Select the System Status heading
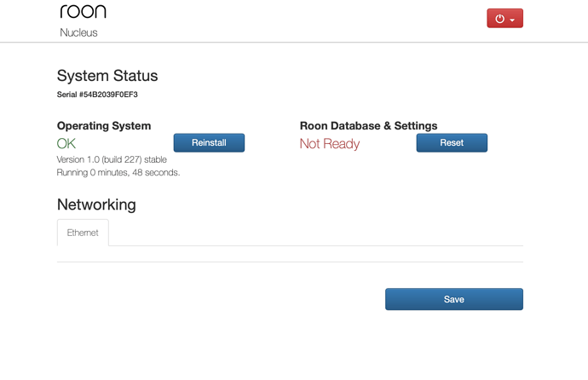This screenshot has width=588, height=380. coord(107,76)
